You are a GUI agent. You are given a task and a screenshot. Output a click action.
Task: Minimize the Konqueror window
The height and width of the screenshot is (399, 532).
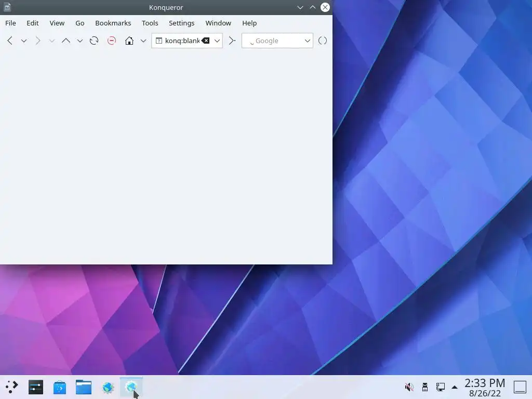pyautogui.click(x=300, y=7)
